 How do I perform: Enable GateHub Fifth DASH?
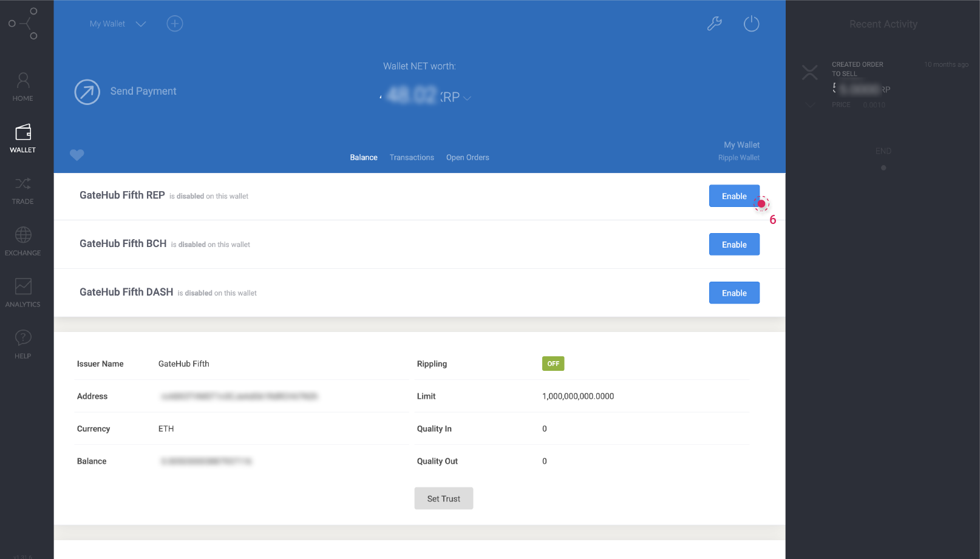pos(734,293)
